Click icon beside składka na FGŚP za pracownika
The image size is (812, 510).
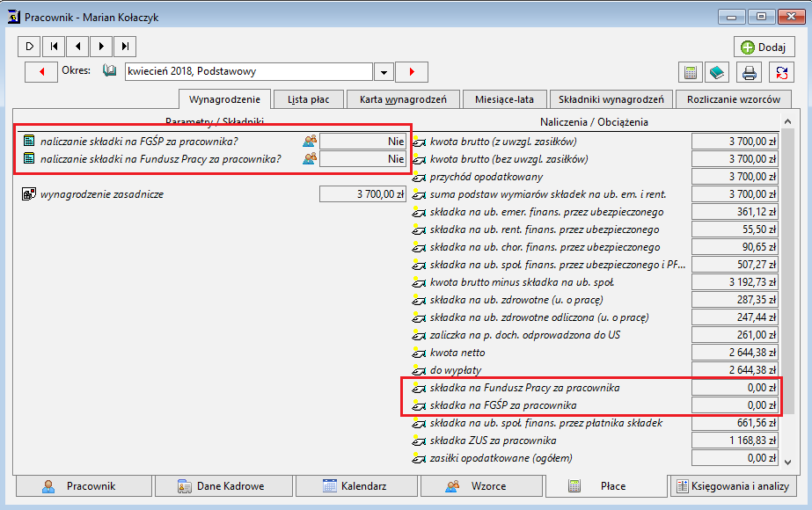[419, 406]
